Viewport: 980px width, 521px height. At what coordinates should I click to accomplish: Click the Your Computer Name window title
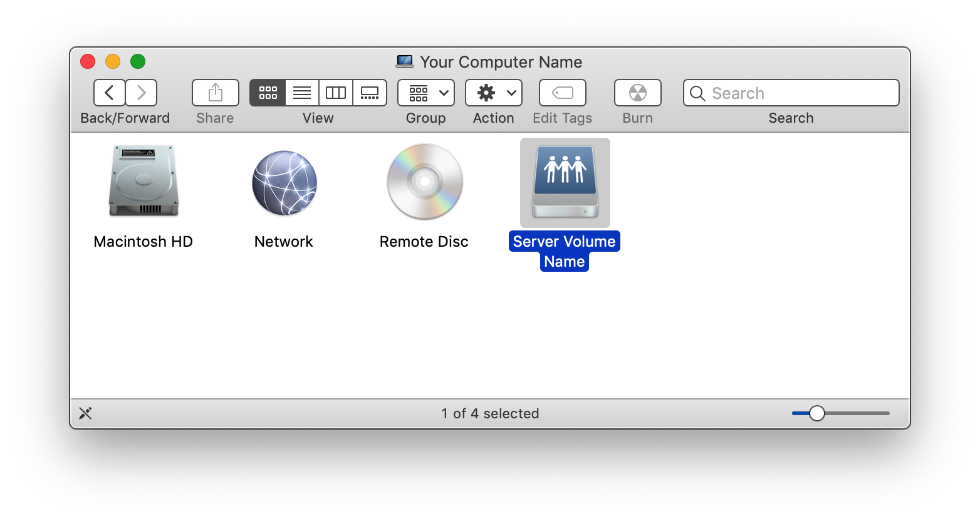[501, 62]
